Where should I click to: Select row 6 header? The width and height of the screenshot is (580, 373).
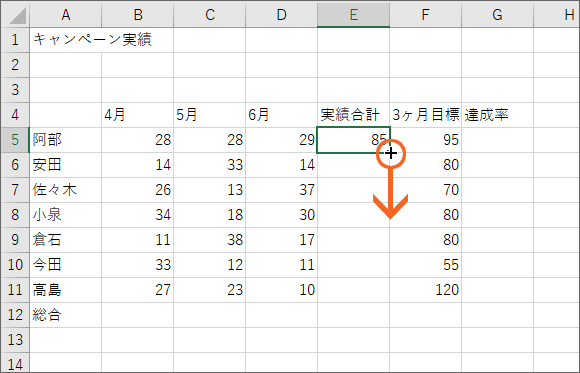tap(15, 165)
